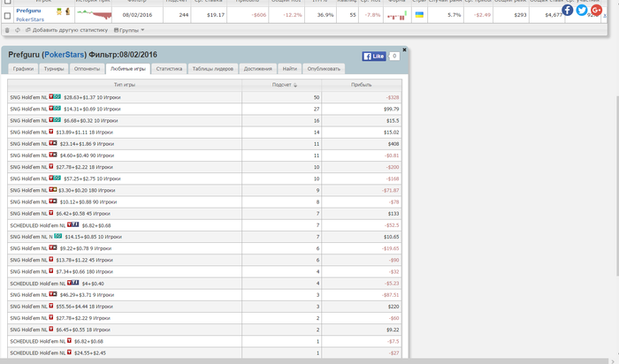Select profit cell $99.79
This screenshot has height=364, width=619.
(x=362, y=109)
